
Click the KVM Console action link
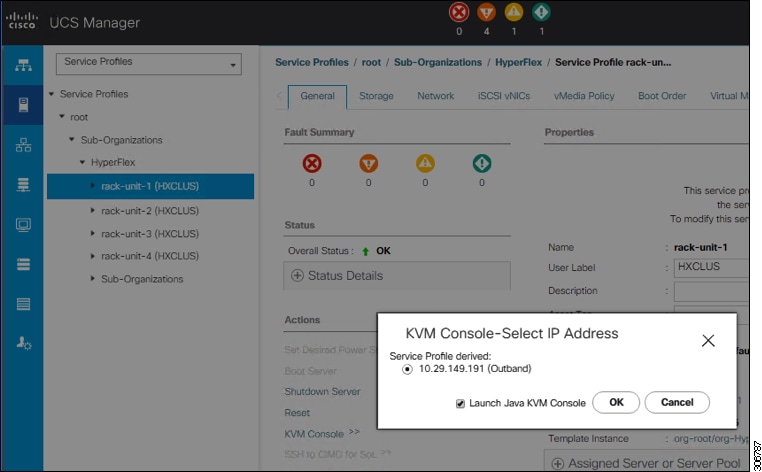314,434
